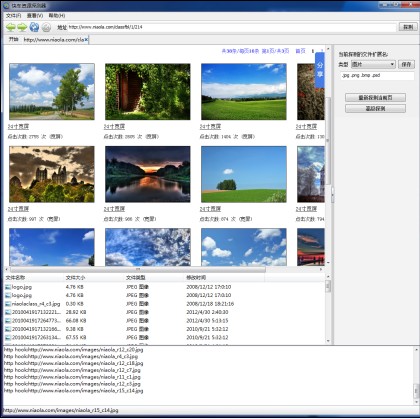Click the advanced detection button

pos(375,109)
